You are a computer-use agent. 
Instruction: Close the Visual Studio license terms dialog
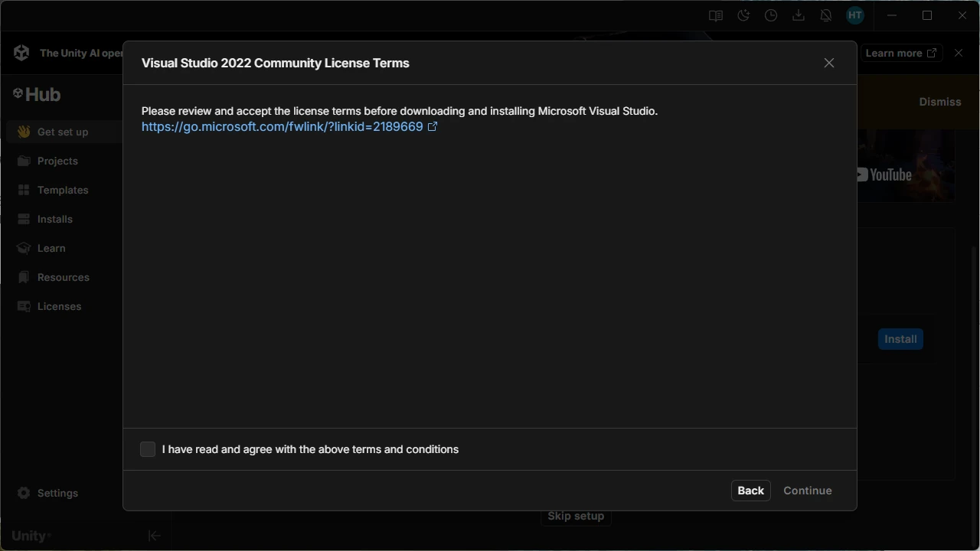(x=829, y=63)
